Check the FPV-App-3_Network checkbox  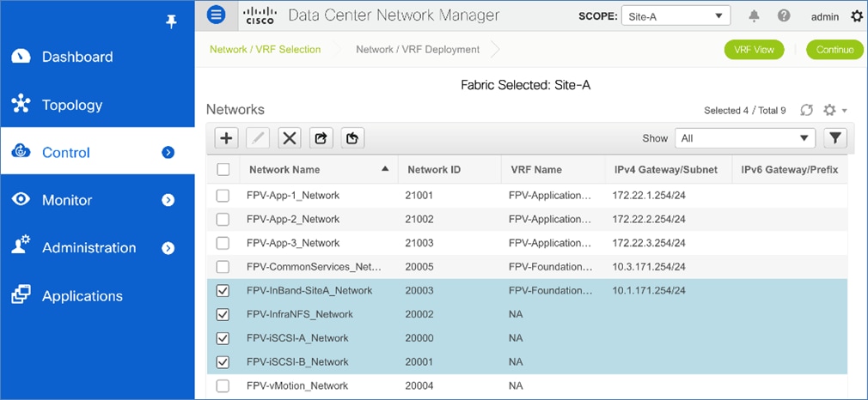(223, 243)
